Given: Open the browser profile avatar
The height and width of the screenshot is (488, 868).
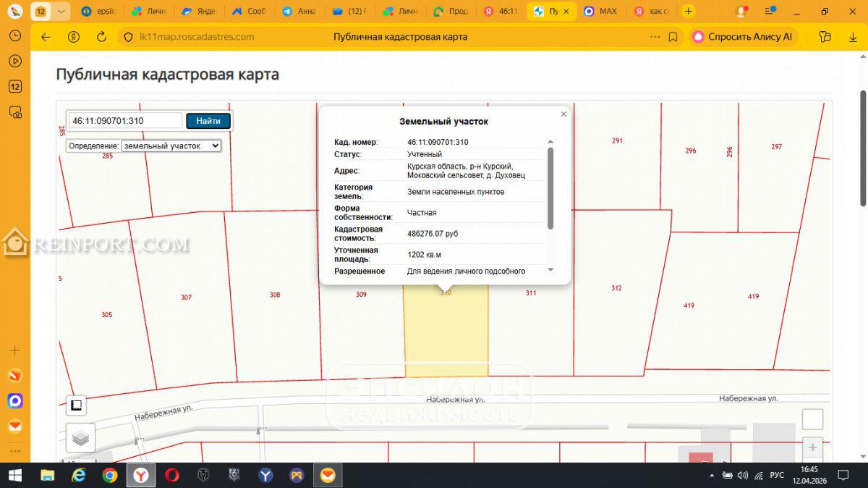Looking at the screenshot, I should 741,12.
